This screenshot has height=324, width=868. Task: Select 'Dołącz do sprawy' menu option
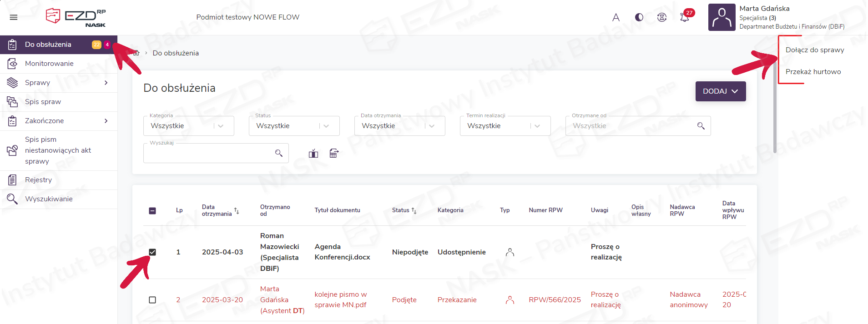pyautogui.click(x=814, y=50)
